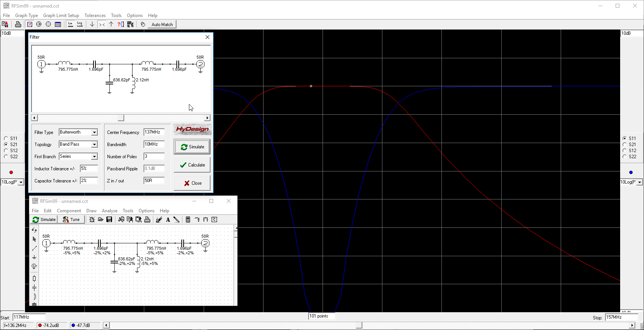Screen dimensions: 644x330
Task: Open the Filter Type Butterworth dropdown
Action: pyautogui.click(x=94, y=132)
